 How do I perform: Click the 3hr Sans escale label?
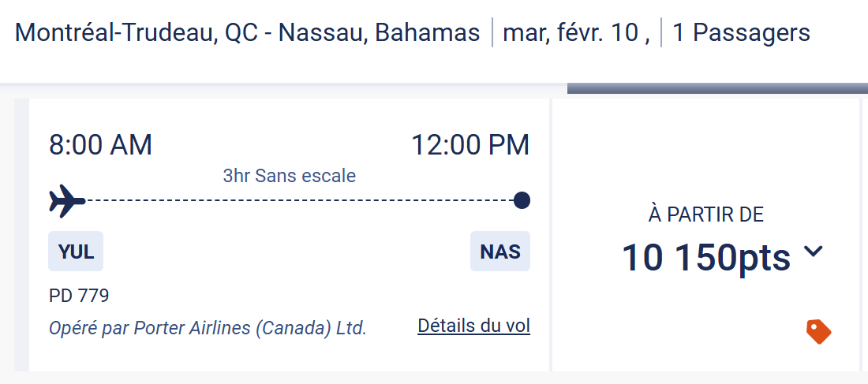pyautogui.click(x=289, y=176)
